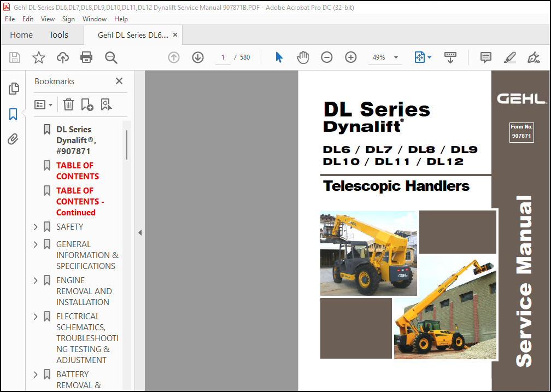Open attachments paperclip panel
This screenshot has width=551, height=392.
[13, 139]
